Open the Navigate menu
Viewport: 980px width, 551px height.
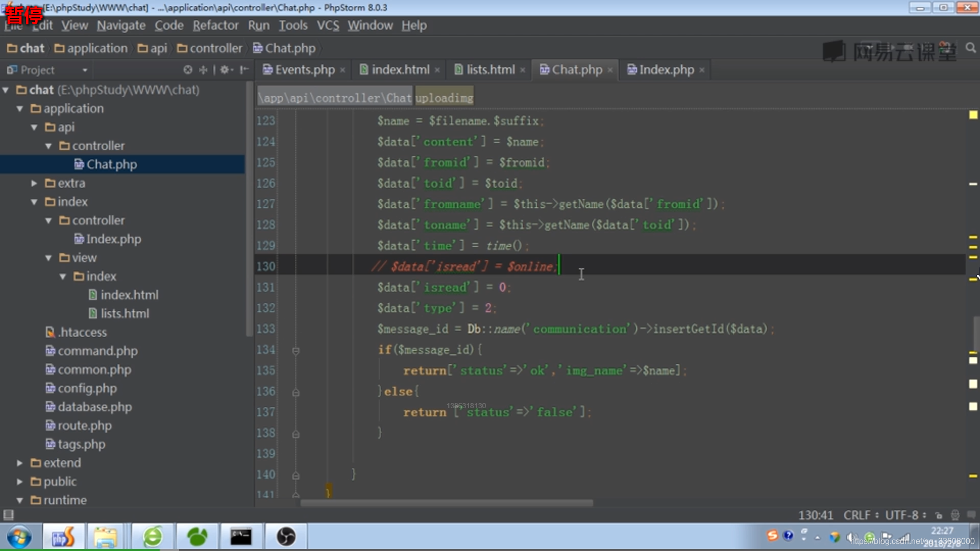[121, 25]
